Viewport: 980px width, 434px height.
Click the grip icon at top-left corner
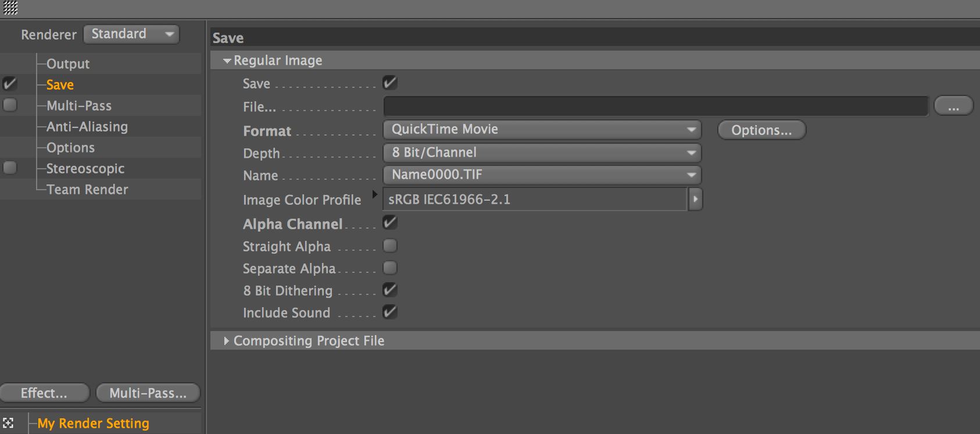pyautogui.click(x=10, y=8)
